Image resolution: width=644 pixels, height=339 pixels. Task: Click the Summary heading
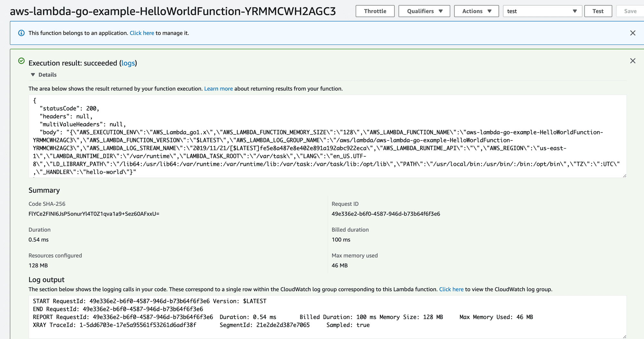click(44, 190)
